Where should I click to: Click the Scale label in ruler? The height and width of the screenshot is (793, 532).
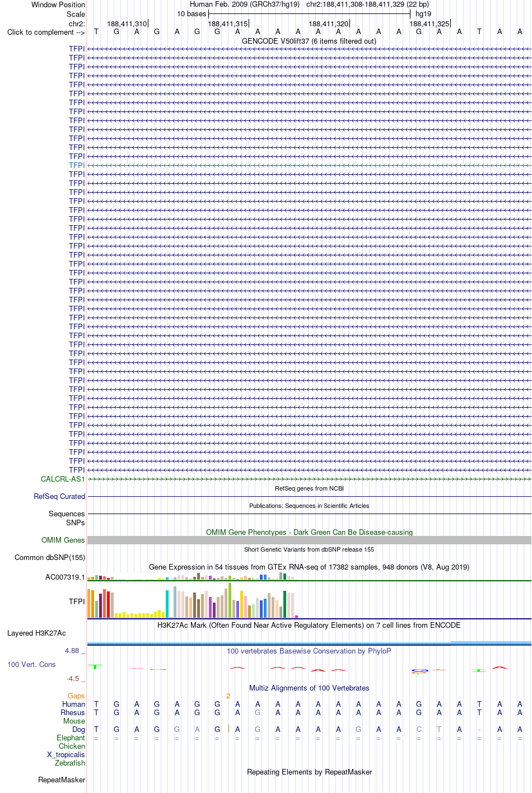(76, 14)
